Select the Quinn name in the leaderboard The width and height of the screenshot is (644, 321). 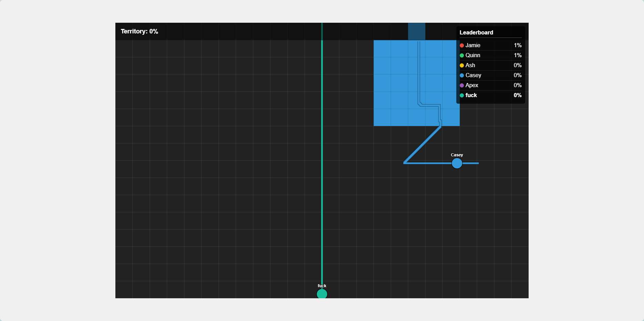coord(472,55)
